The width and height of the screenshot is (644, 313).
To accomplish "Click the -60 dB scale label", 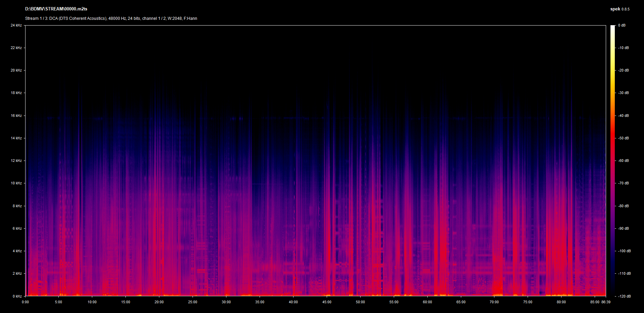I will click(624, 161).
